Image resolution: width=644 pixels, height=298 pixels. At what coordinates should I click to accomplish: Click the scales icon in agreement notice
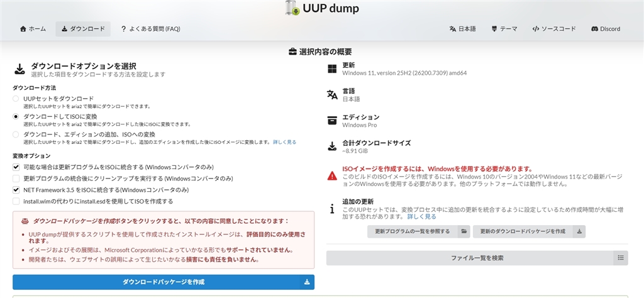pyautogui.click(x=25, y=221)
